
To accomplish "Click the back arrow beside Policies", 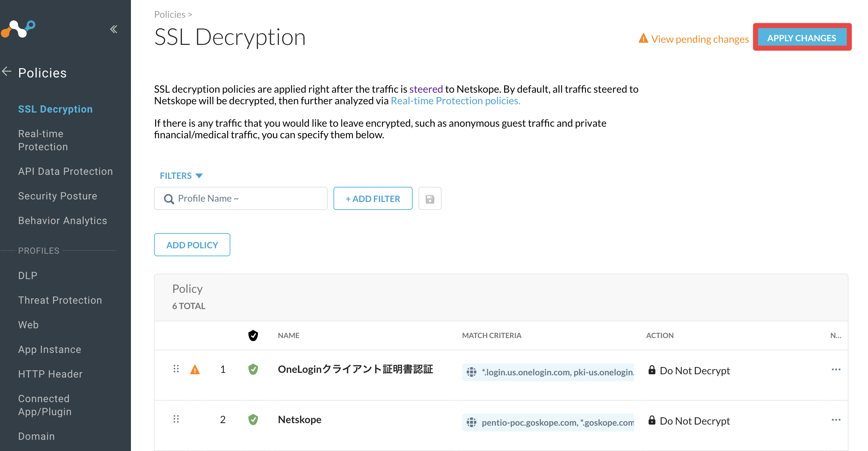I will click(x=7, y=72).
